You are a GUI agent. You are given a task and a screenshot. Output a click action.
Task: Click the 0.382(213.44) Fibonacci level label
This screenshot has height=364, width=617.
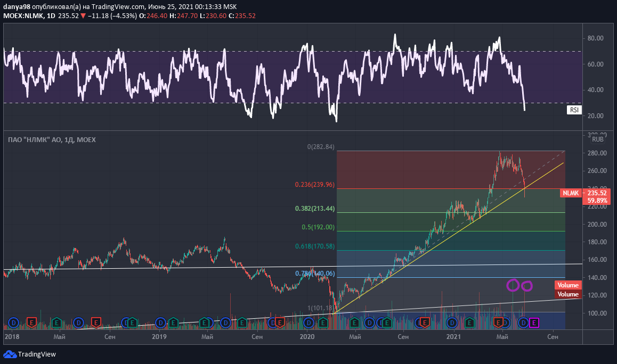(x=315, y=208)
